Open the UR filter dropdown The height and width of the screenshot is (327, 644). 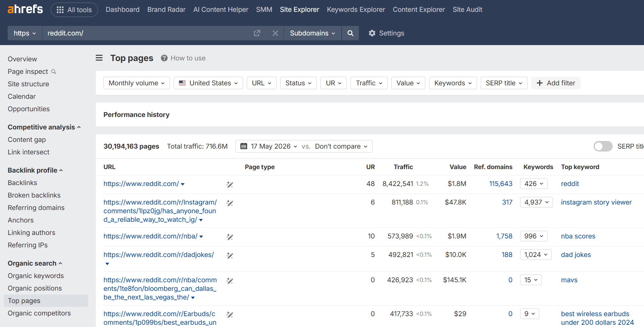334,83
